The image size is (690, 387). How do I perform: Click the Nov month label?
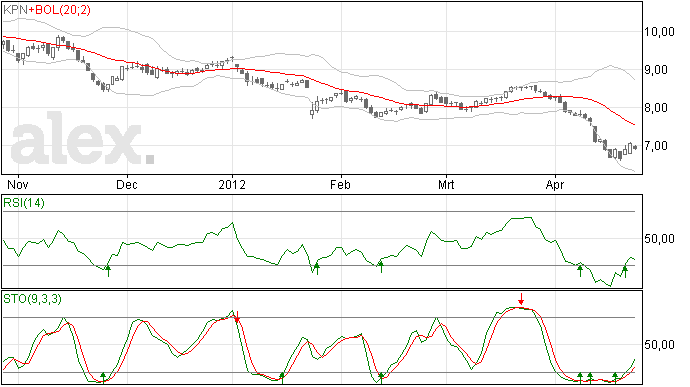18,184
